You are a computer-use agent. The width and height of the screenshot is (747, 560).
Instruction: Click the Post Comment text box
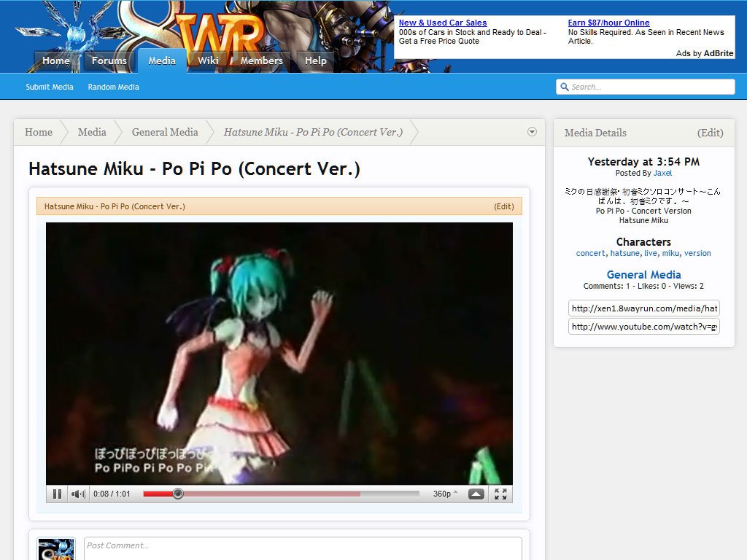click(303, 548)
